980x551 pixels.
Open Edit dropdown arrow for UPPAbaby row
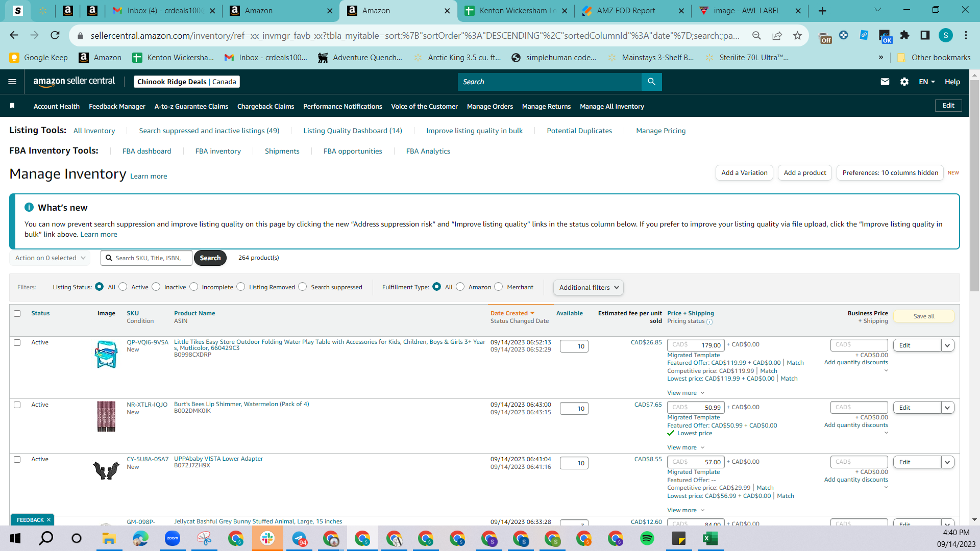tap(948, 462)
